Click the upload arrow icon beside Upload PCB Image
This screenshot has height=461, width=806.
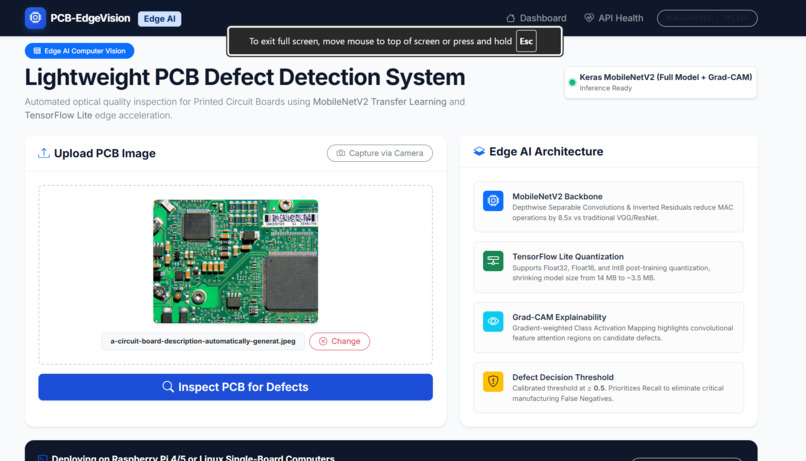pos(44,153)
